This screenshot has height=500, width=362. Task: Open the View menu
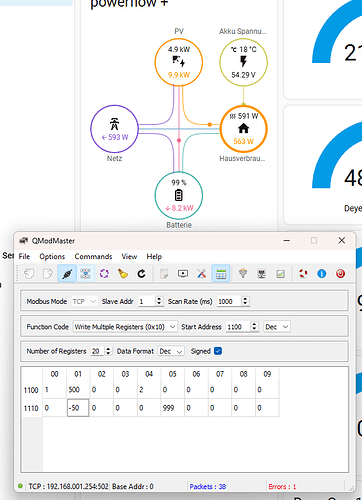click(x=129, y=256)
